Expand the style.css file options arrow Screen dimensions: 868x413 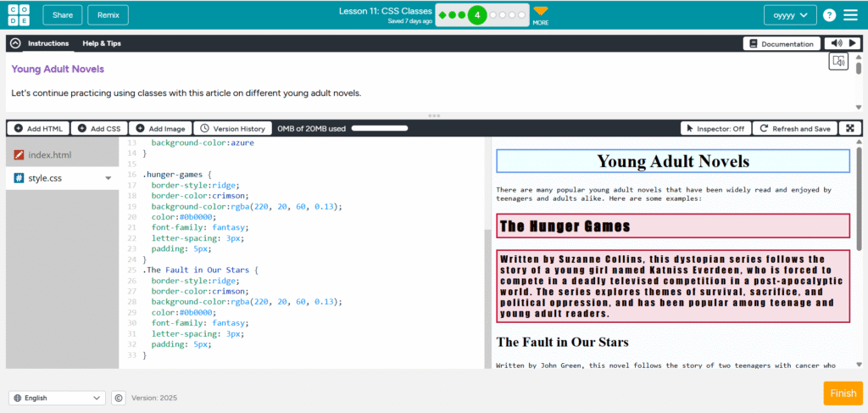(108, 179)
